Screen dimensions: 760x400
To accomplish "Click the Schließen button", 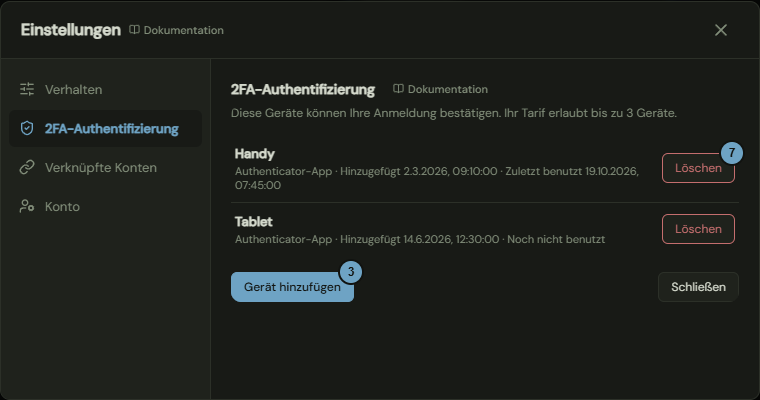I will (698, 287).
